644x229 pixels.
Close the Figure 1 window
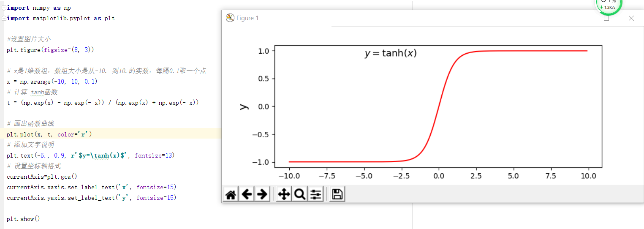coord(631,18)
